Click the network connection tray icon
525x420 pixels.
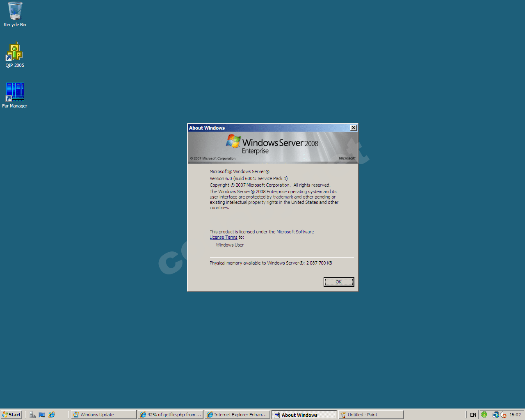[x=495, y=415]
